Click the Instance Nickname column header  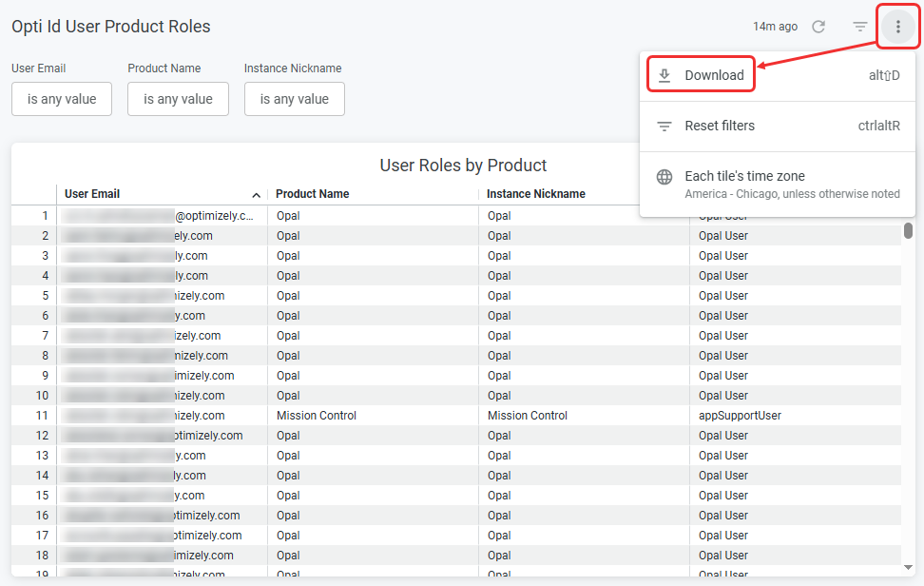click(535, 194)
